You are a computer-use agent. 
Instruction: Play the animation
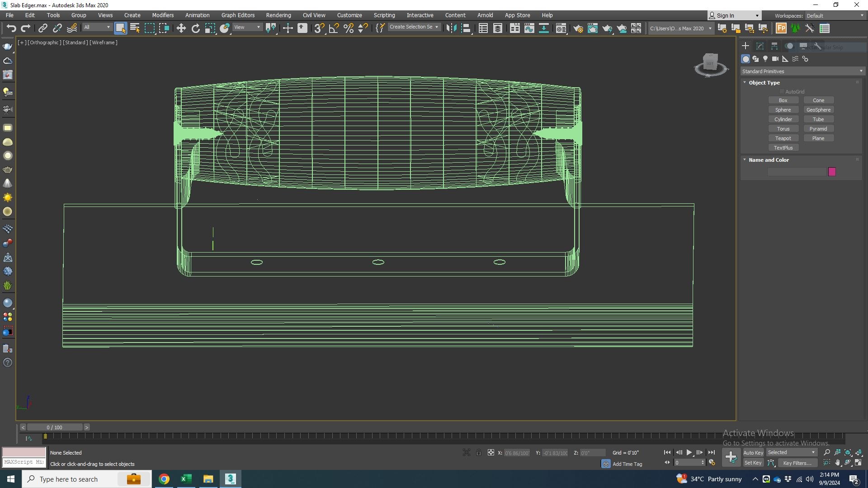pos(689,452)
